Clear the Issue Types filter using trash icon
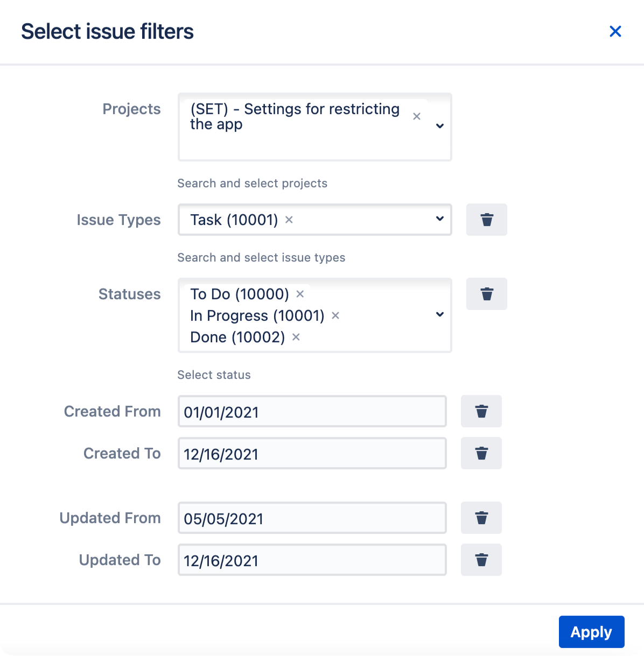The width and height of the screenshot is (644, 656). pos(486,220)
